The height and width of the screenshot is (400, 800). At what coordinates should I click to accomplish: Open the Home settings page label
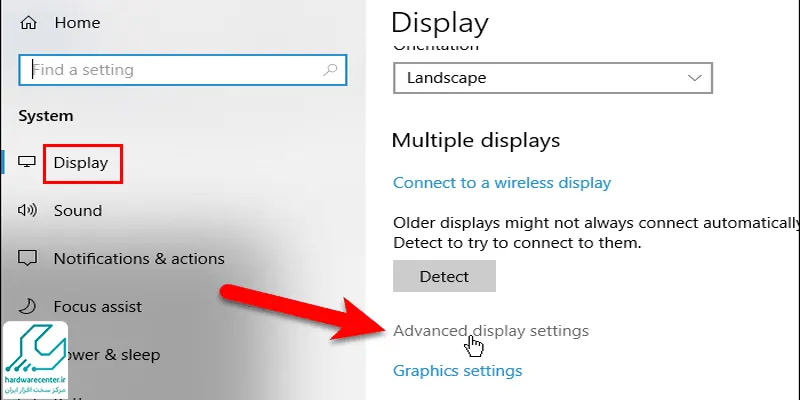[78, 23]
